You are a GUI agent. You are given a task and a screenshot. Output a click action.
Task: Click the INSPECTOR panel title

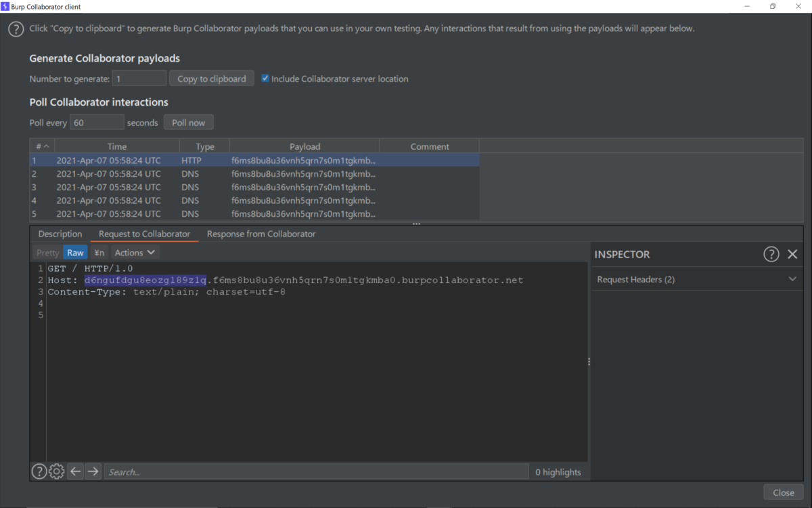click(x=622, y=254)
